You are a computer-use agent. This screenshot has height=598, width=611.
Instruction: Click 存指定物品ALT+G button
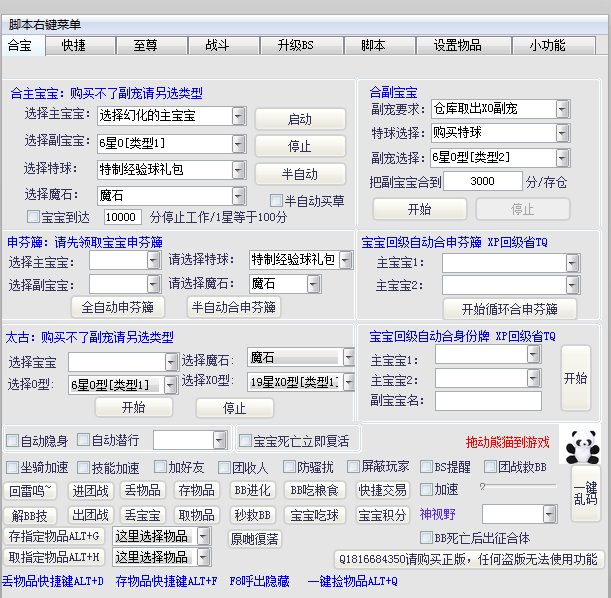point(54,536)
